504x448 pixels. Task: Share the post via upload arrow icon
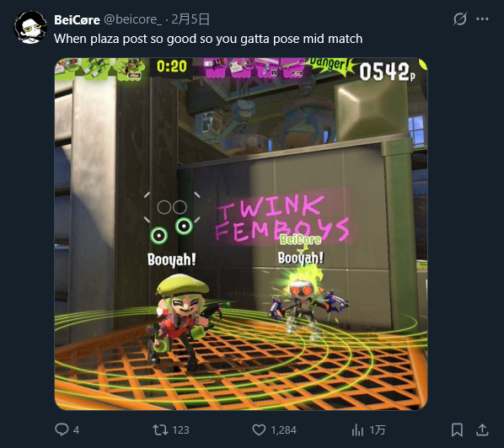point(482,429)
